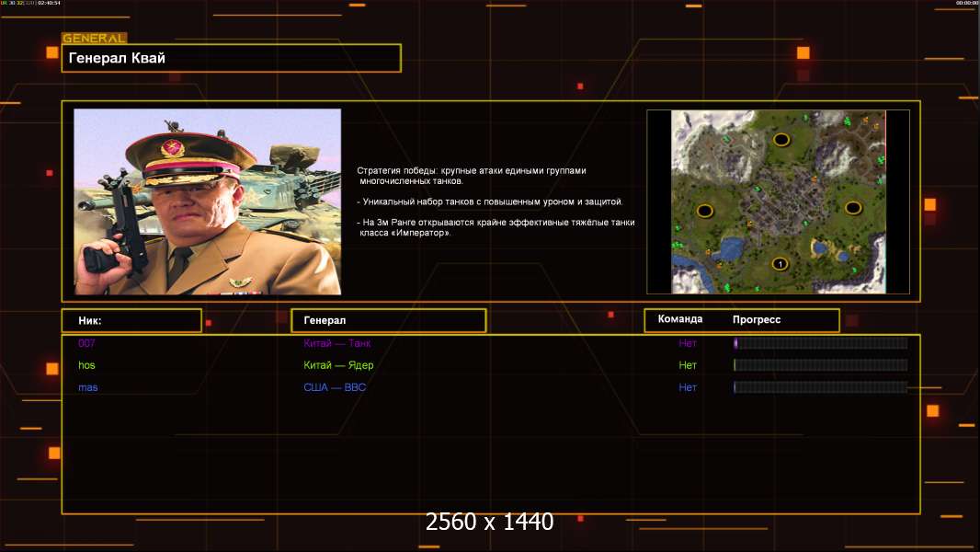Click the 'Прогресс' column header

pos(757,319)
